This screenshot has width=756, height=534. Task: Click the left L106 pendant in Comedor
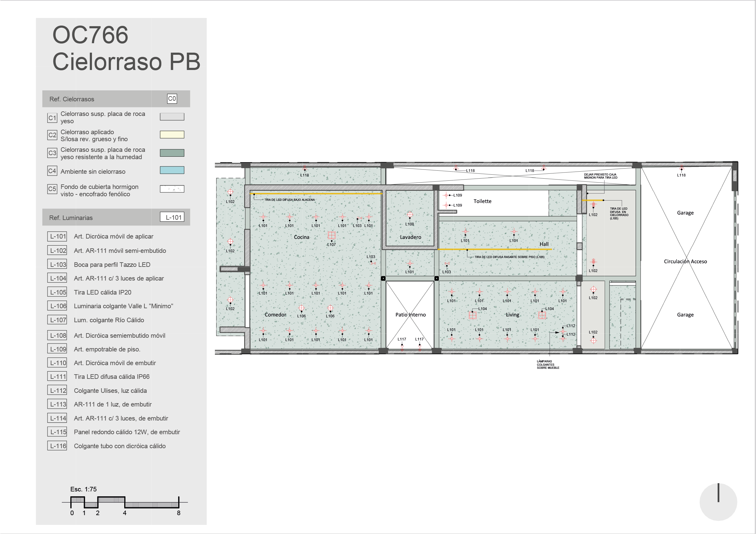click(x=301, y=308)
